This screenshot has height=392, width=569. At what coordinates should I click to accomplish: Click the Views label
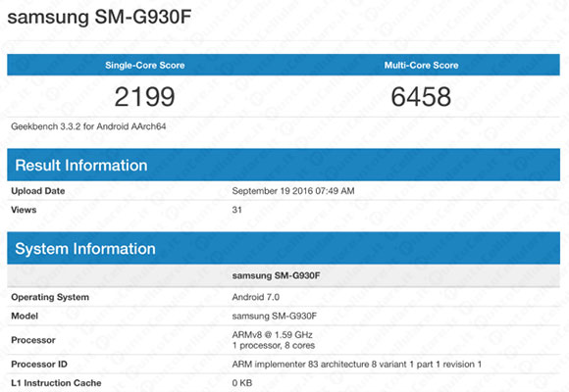24,210
